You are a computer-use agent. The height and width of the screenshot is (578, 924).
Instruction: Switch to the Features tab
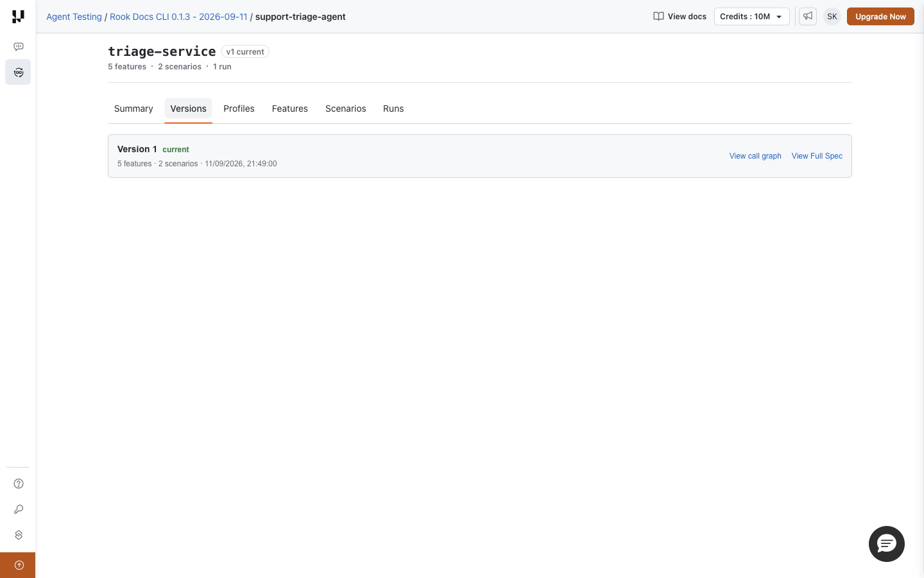pyautogui.click(x=290, y=109)
